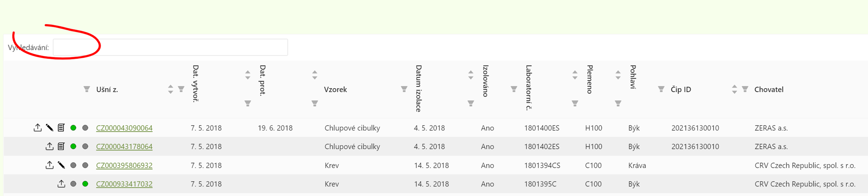Open document icon in CZ000043090064 row
This screenshot has height=196, width=868.
click(x=61, y=128)
